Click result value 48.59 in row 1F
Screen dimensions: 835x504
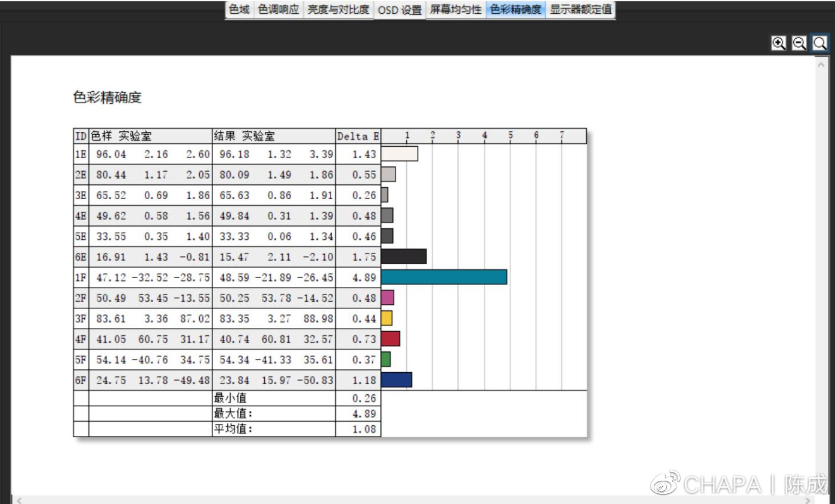pyautogui.click(x=234, y=278)
